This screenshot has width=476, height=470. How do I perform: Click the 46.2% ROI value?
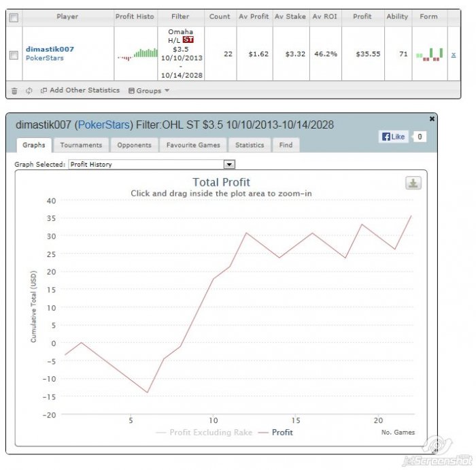click(326, 54)
